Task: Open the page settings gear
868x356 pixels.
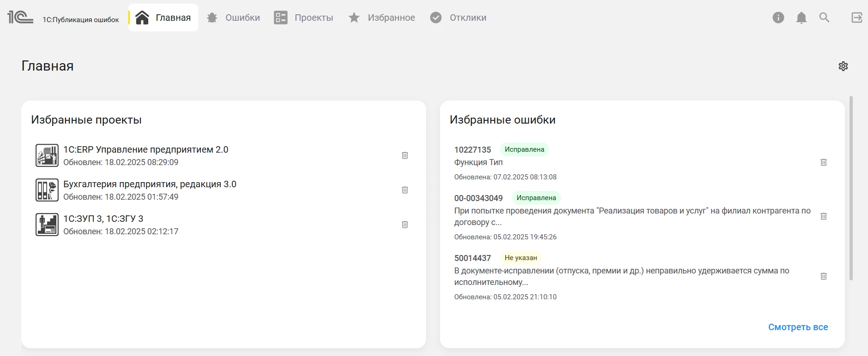Action: click(x=843, y=66)
